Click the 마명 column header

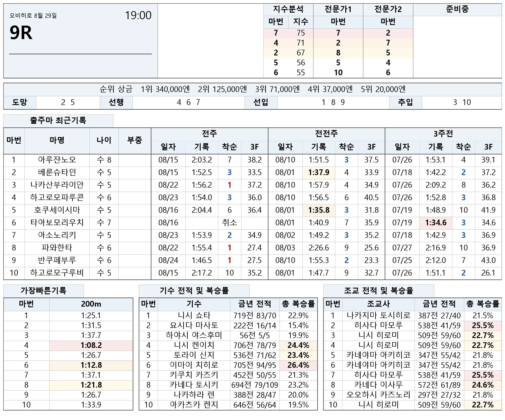[x=57, y=140]
